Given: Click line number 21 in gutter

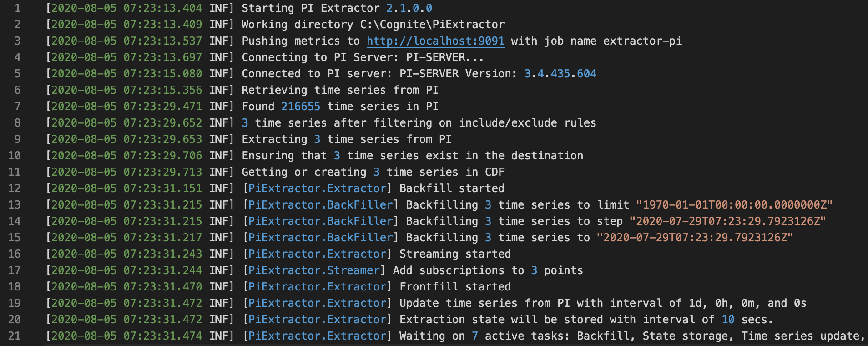Looking at the screenshot, I should click(x=14, y=336).
